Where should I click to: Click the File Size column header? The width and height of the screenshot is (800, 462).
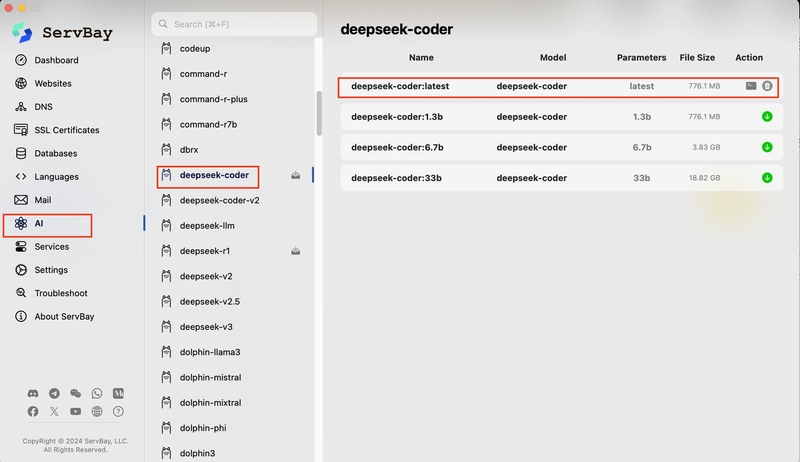(x=697, y=58)
